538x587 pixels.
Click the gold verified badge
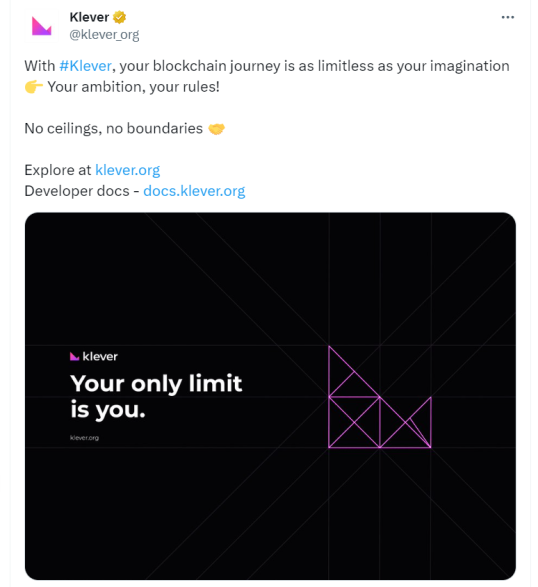(119, 17)
